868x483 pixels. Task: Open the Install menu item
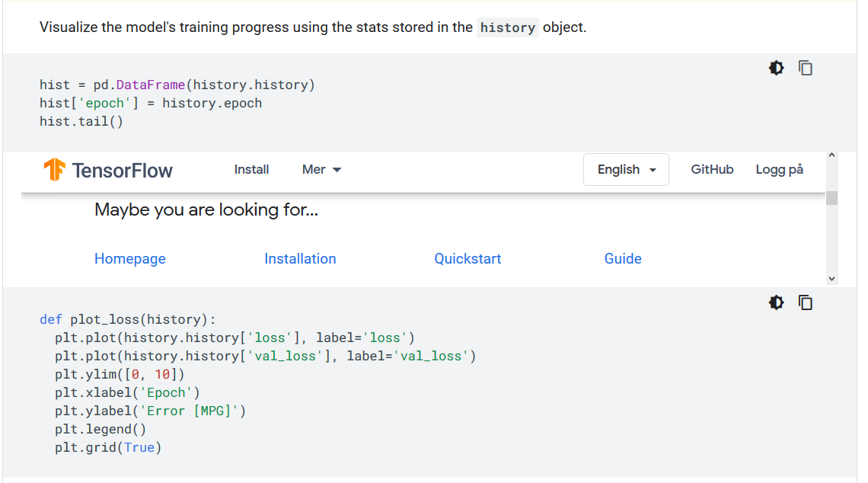[x=251, y=169]
